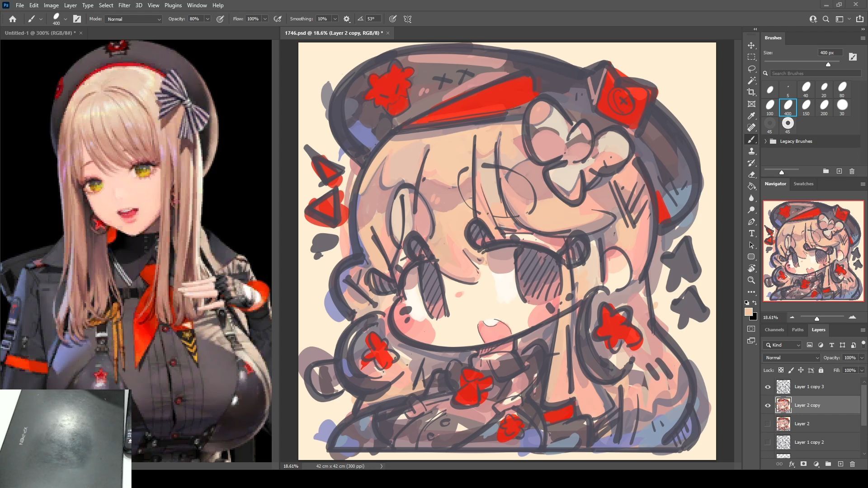This screenshot has width=868, height=488.
Task: Select the 150 size brush preset
Action: [x=806, y=108]
